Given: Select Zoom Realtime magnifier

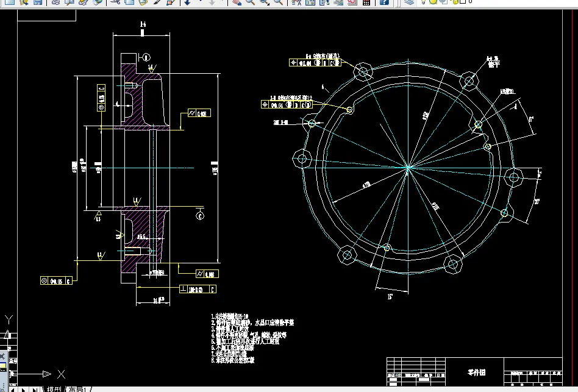Looking at the screenshot, I should click(251, 2).
